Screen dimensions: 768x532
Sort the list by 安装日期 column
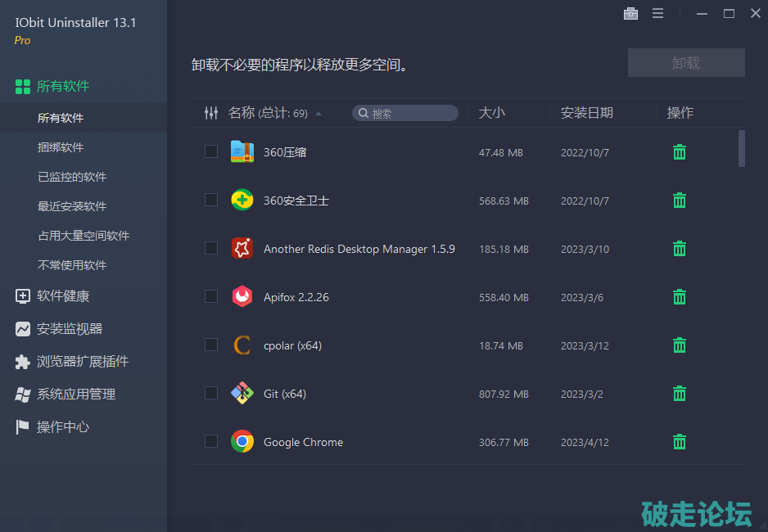(x=586, y=113)
